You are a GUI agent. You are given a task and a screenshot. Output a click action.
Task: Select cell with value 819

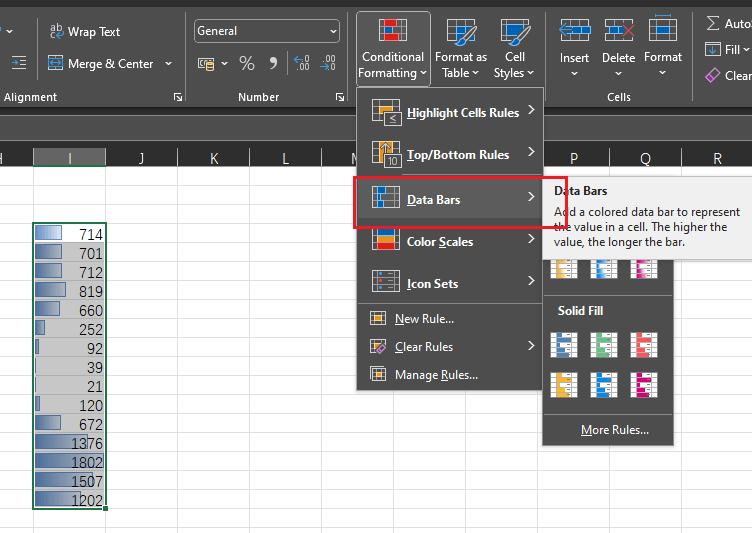(x=70, y=290)
